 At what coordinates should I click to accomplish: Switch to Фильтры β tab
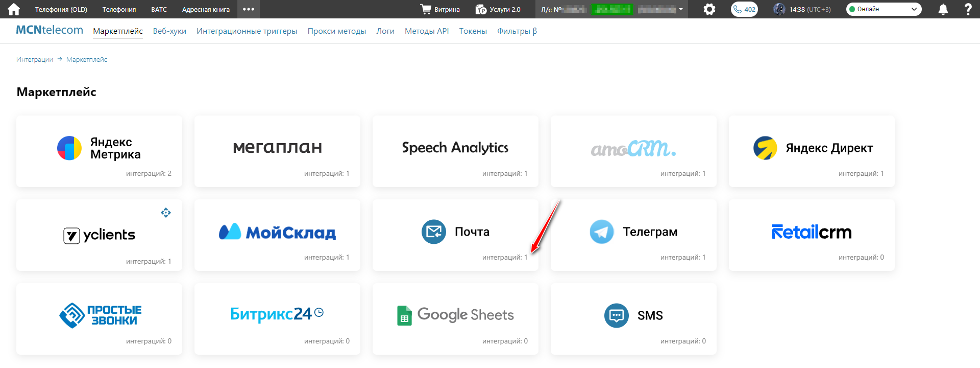pos(517,31)
